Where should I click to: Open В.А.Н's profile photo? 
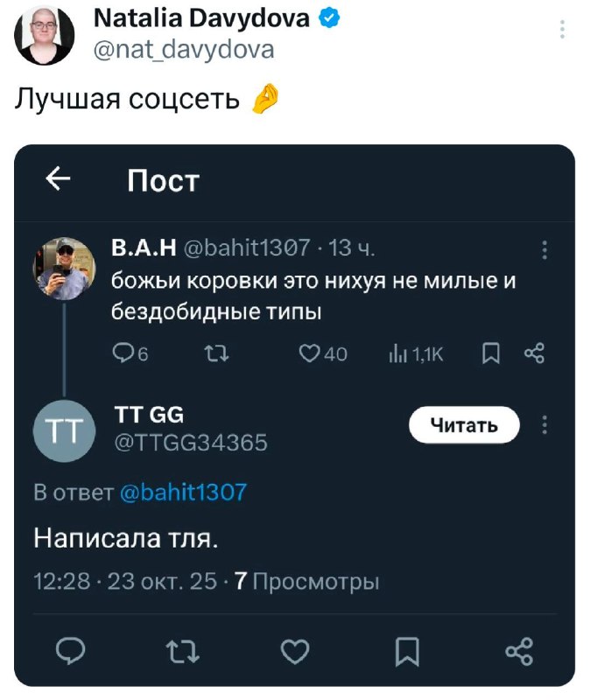coord(65,268)
